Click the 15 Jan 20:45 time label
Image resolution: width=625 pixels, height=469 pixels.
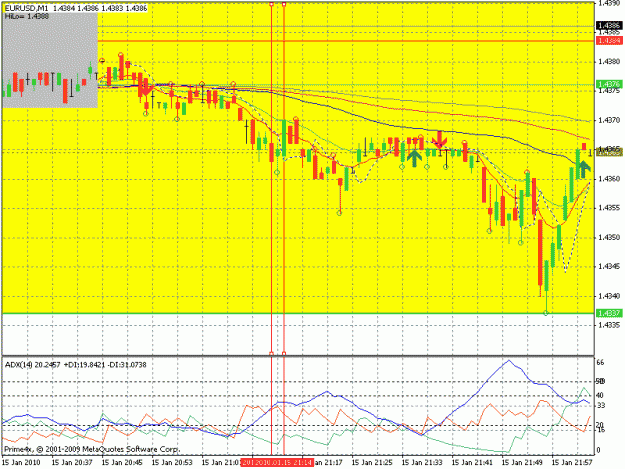tap(122, 462)
